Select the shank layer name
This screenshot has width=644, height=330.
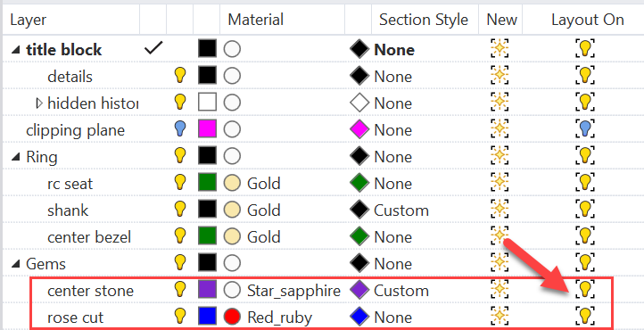point(68,210)
